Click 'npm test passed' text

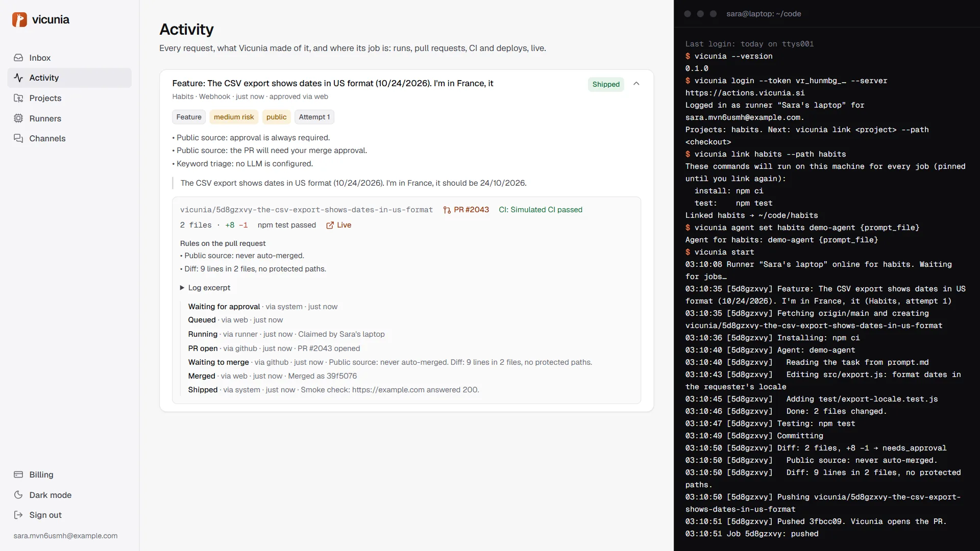click(286, 225)
